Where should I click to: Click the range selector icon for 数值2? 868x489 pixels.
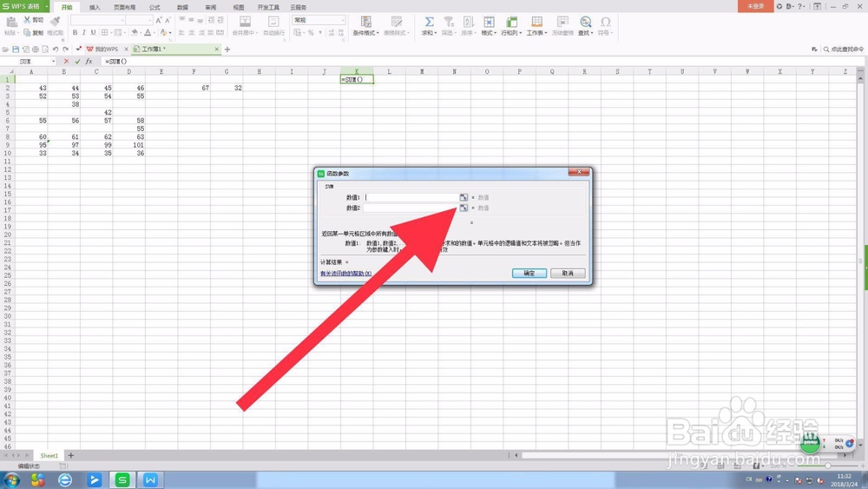pos(464,208)
